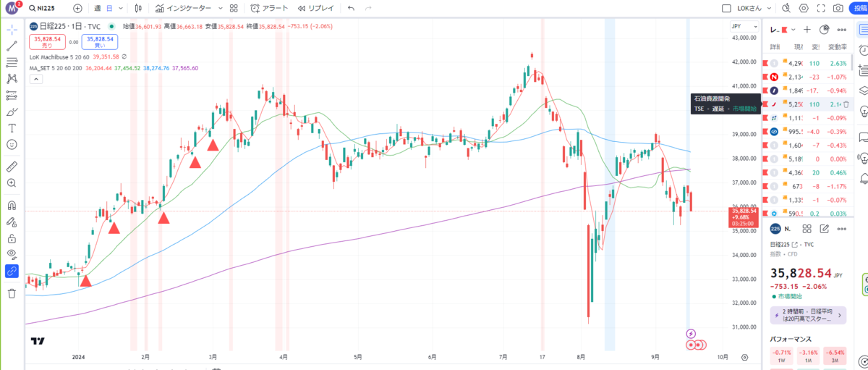Click the -6.54% 3M performance tile
868x370 pixels.
pyautogui.click(x=836, y=356)
